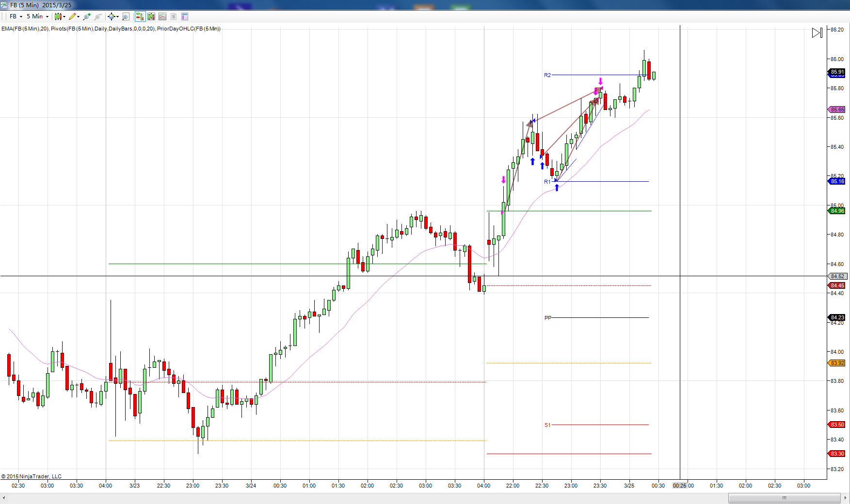Click the blue 85.16 price marker
The height and width of the screenshot is (504, 850).
click(x=837, y=181)
